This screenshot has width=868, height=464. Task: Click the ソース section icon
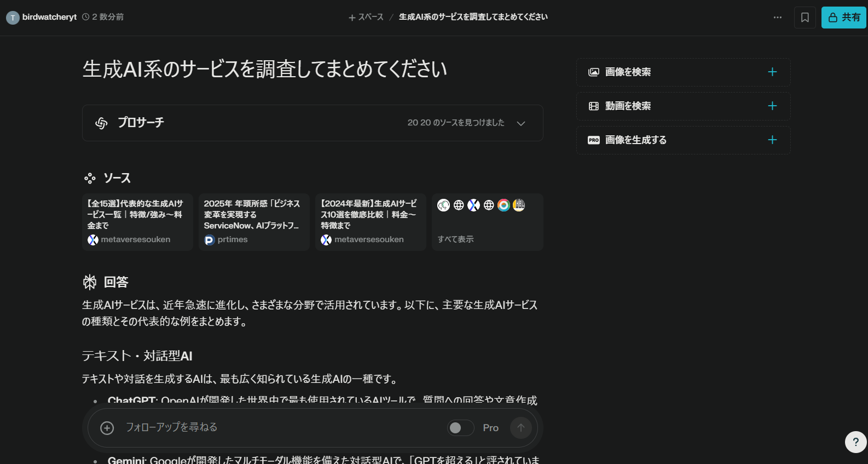tap(90, 178)
